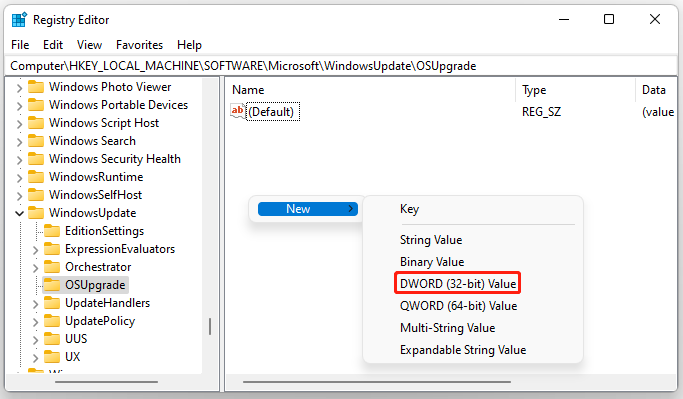Screen dimensions: 683x399
Task: Click the New context menu item
Action: [x=308, y=209]
